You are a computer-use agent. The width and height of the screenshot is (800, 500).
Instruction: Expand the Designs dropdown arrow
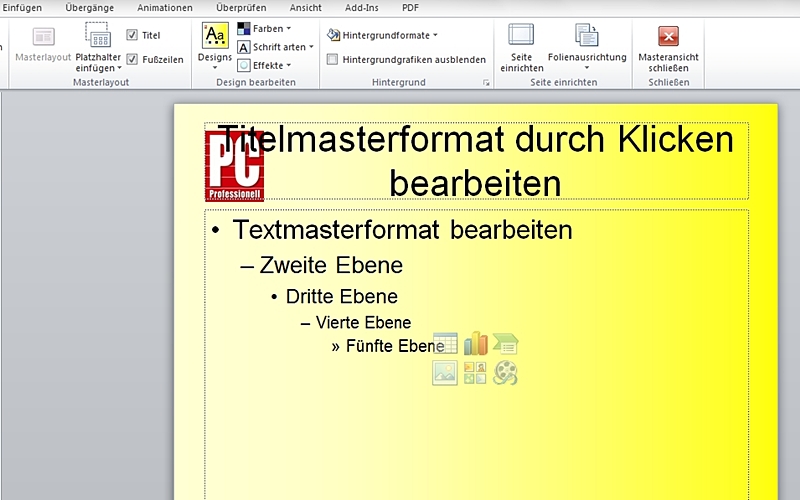click(215, 67)
